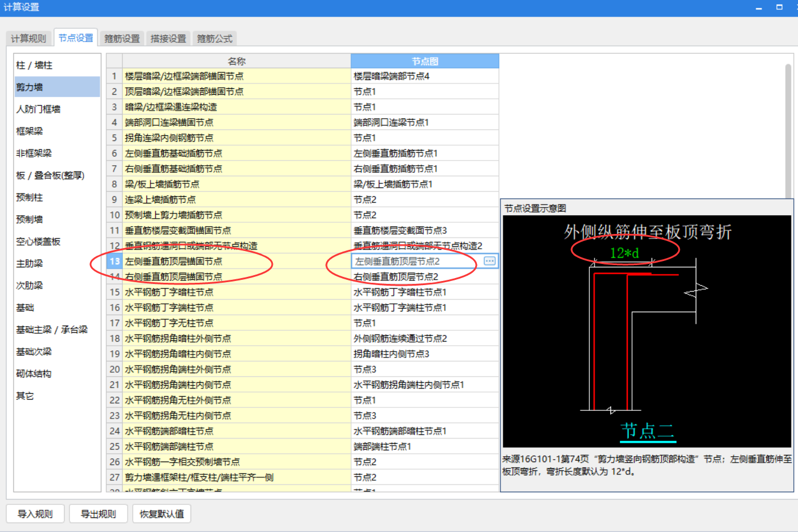Select 基础 in the component list
Image resolution: width=798 pixels, height=532 pixels.
click(x=57, y=307)
